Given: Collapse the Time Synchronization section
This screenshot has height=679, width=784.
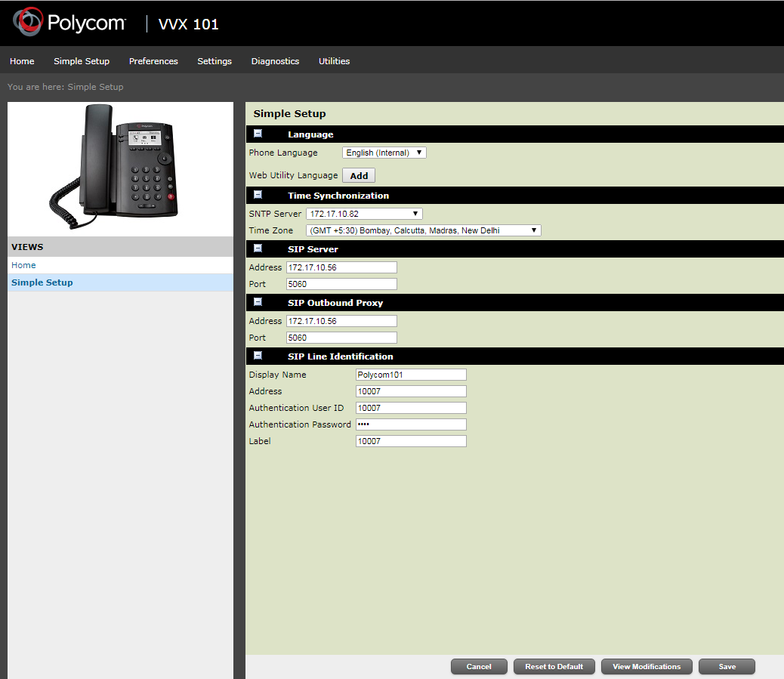Looking at the screenshot, I should tap(258, 195).
